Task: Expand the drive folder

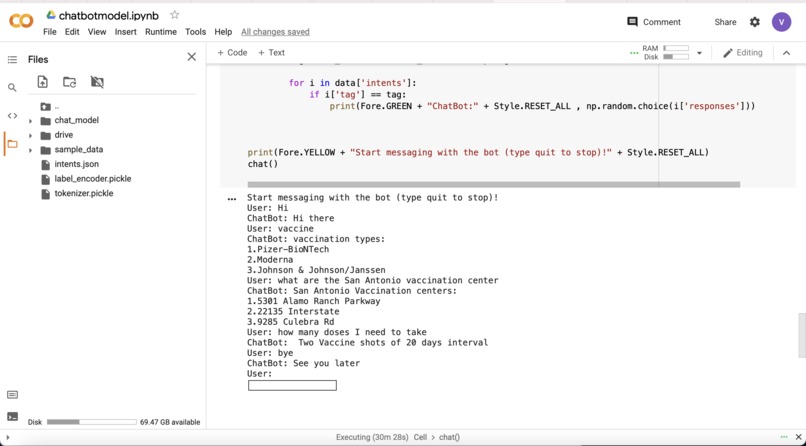Action: pyautogui.click(x=30, y=135)
